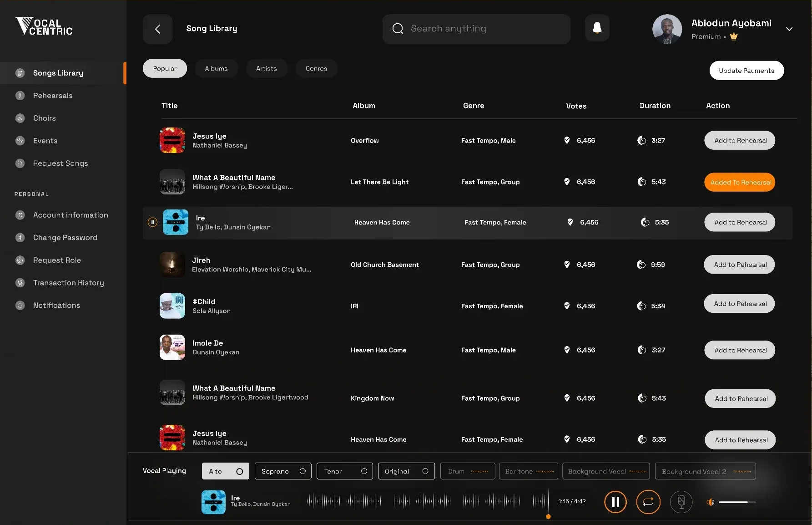812x525 pixels.
Task: Pause playback in the player bar
Action: point(615,502)
